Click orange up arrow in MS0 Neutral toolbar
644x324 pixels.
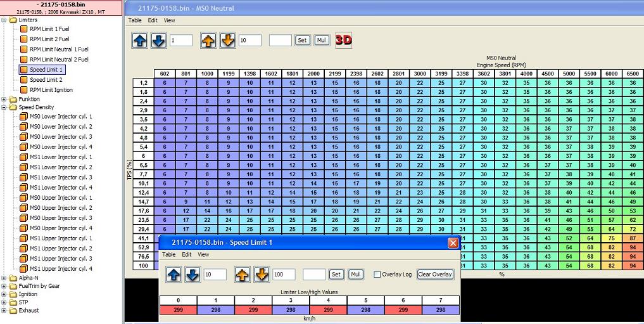[x=209, y=40]
